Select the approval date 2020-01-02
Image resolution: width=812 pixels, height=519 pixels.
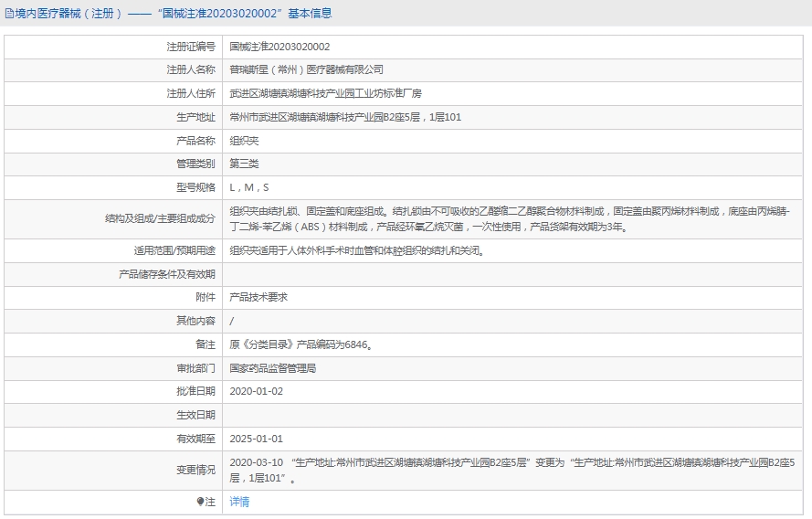pos(257,391)
